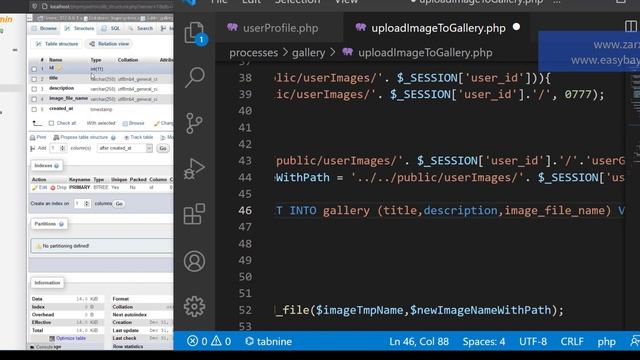Click the tabnine status bar item
The width and height of the screenshot is (640, 360).
tap(269, 341)
